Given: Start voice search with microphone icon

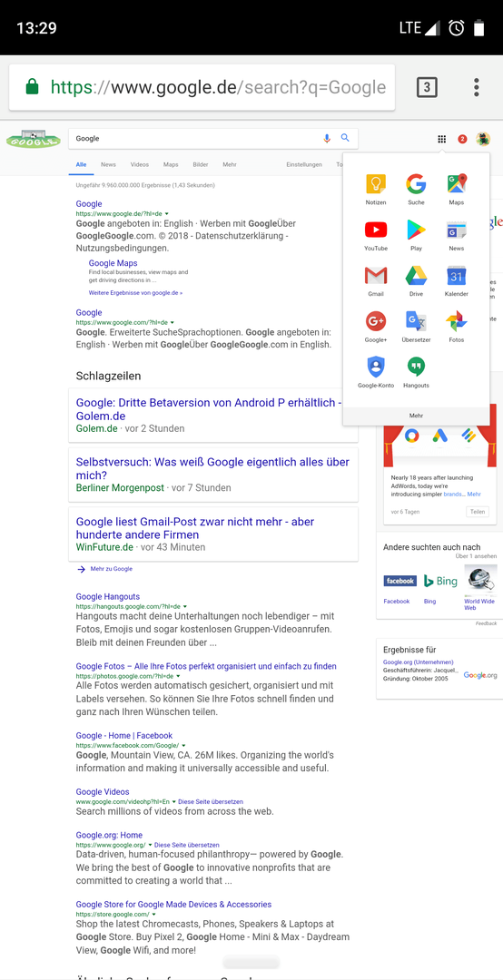Looking at the screenshot, I should (x=327, y=139).
